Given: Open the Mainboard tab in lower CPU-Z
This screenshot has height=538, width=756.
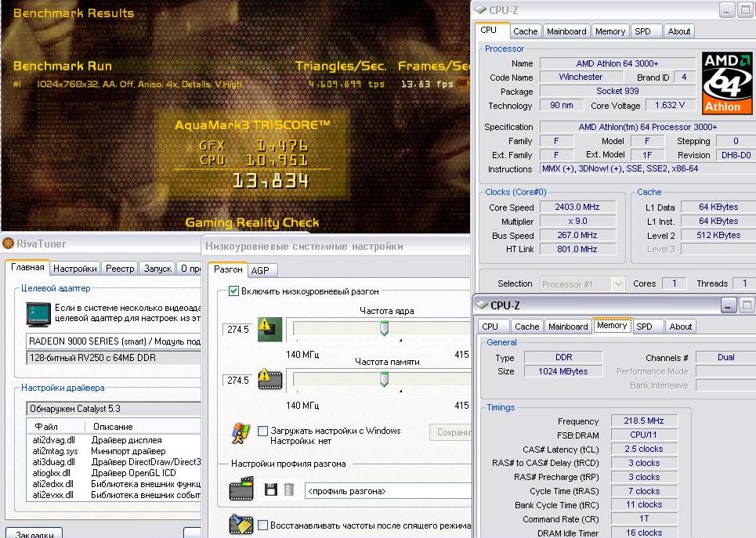Looking at the screenshot, I should (568, 327).
